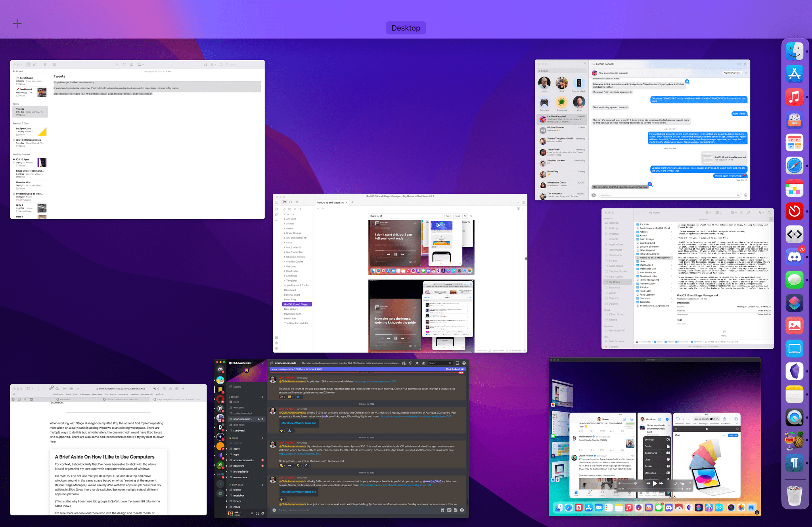Click the Messages search field
This screenshot has width=812, height=527.
tap(561, 71)
